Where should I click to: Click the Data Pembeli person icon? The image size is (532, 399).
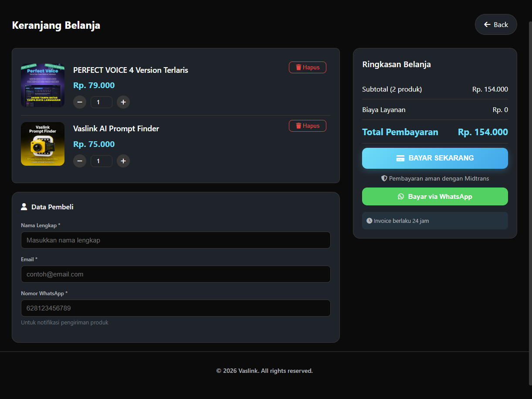24,207
